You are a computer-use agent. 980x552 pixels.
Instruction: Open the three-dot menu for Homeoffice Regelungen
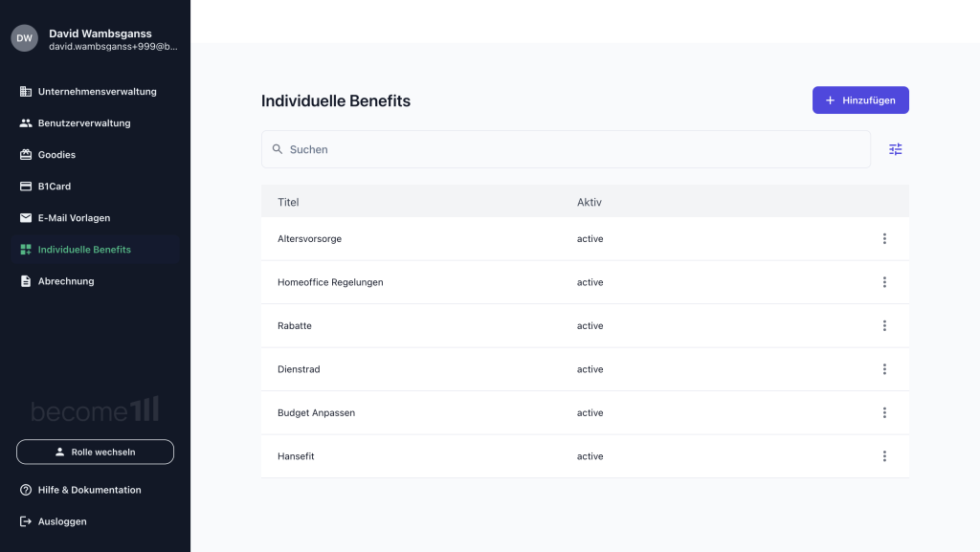(x=884, y=282)
